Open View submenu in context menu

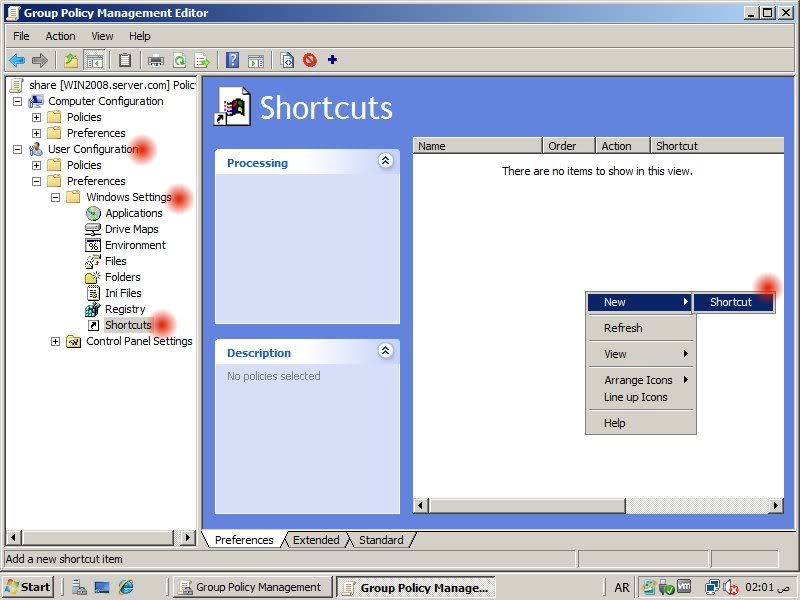[641, 354]
